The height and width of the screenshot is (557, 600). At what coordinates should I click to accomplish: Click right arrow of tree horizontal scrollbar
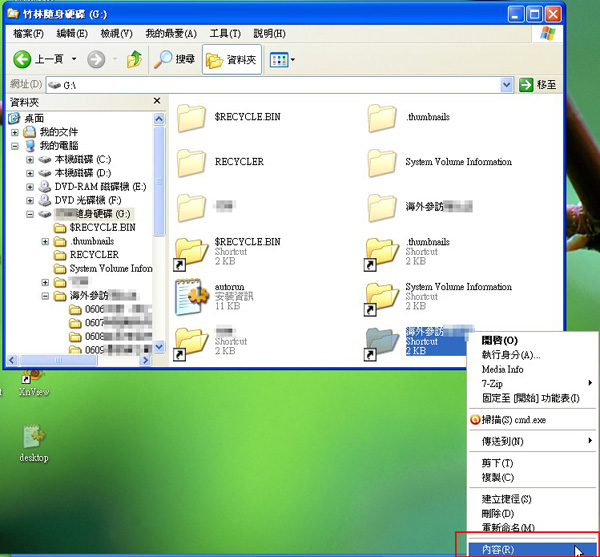[x=145, y=360]
